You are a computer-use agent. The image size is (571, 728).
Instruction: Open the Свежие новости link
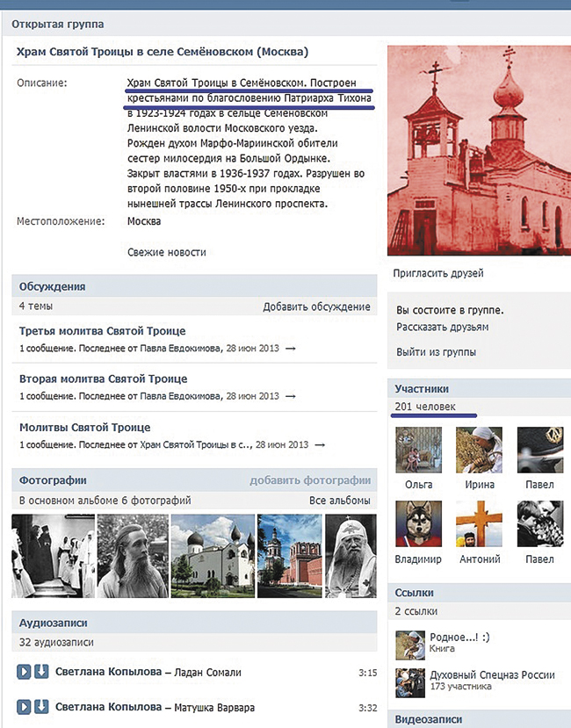(166, 252)
